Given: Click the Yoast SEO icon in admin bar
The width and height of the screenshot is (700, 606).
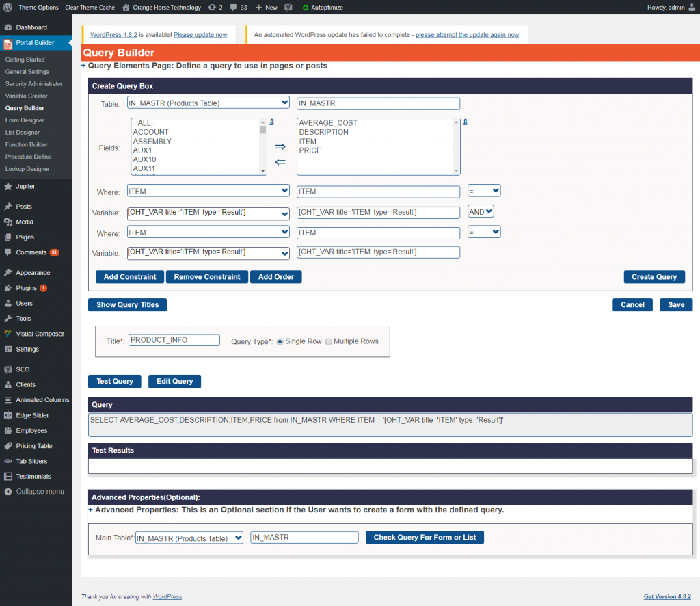Looking at the screenshot, I should 289,7.
